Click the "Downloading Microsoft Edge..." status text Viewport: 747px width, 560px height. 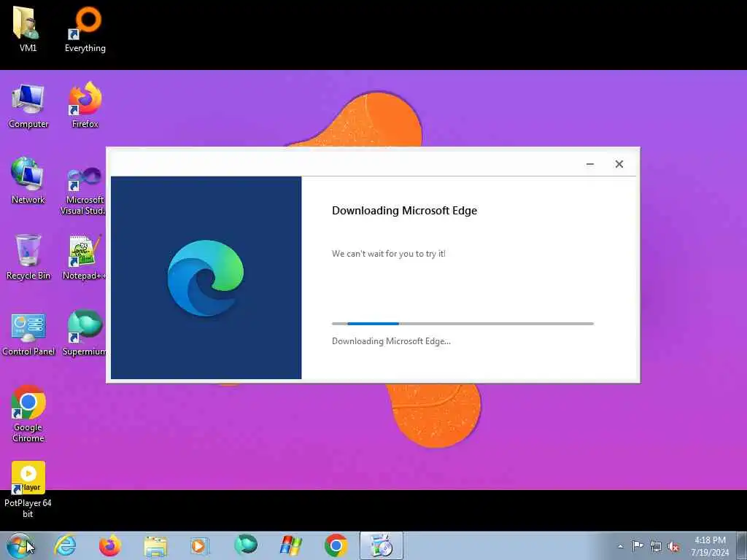point(391,341)
